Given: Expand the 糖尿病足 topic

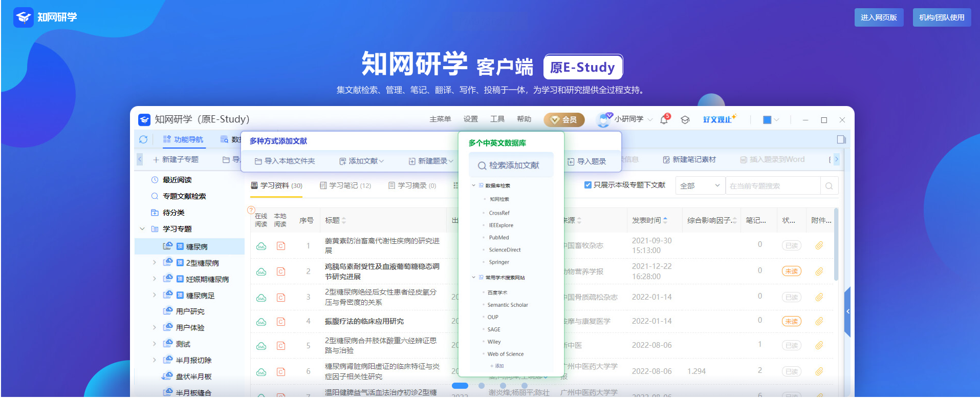Looking at the screenshot, I should tap(155, 295).
